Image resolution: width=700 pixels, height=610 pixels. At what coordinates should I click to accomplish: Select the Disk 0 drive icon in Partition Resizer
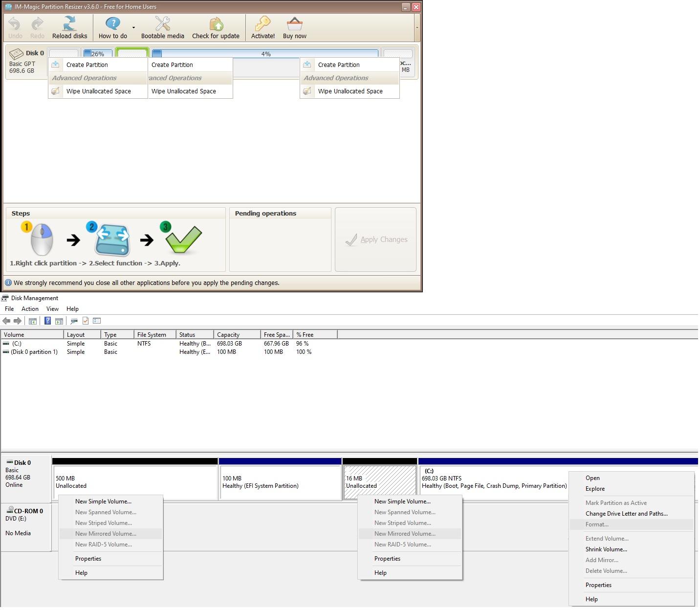tap(16, 53)
